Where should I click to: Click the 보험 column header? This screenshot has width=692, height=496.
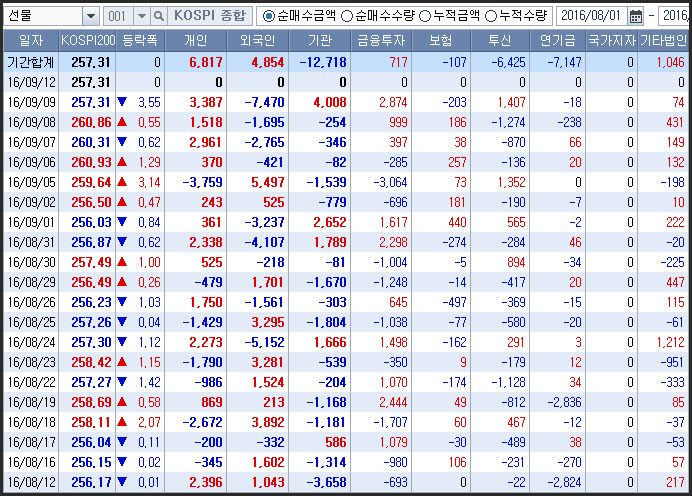pos(441,41)
